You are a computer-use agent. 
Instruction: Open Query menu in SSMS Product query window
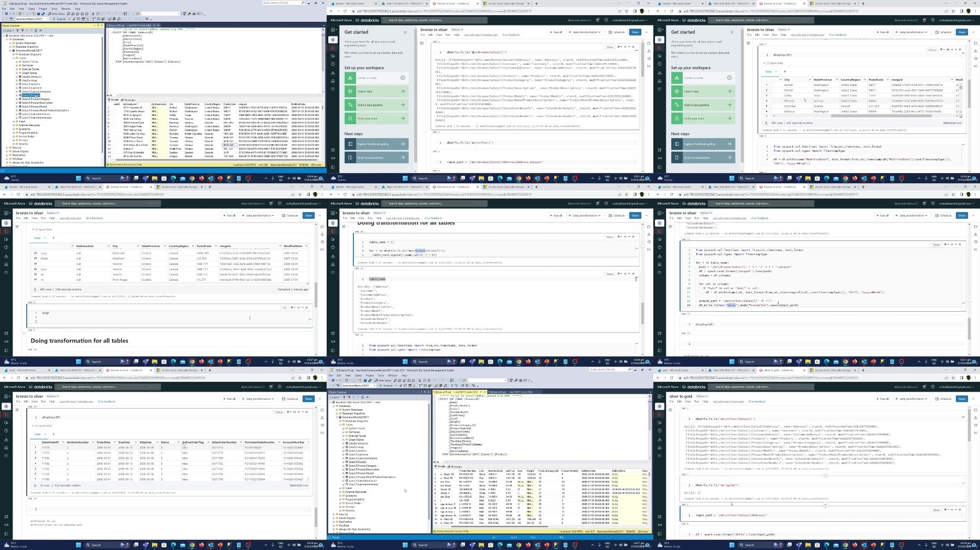click(x=358, y=375)
